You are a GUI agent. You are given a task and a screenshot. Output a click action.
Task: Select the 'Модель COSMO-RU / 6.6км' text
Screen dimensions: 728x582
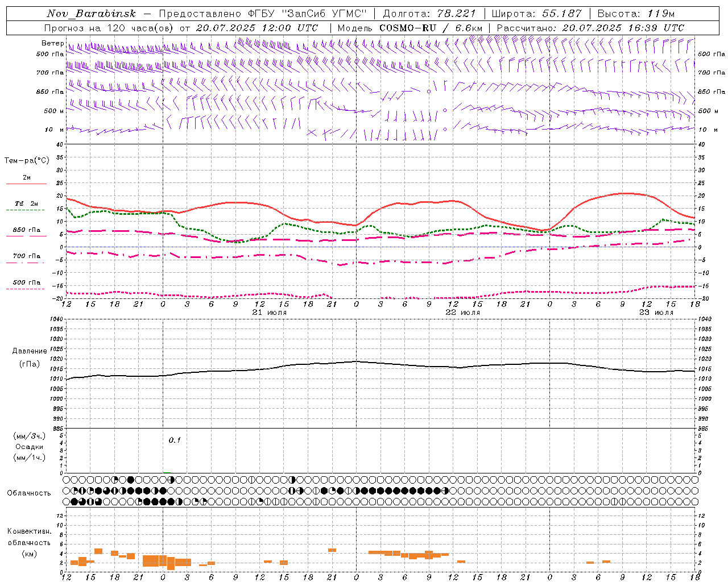[410, 28]
